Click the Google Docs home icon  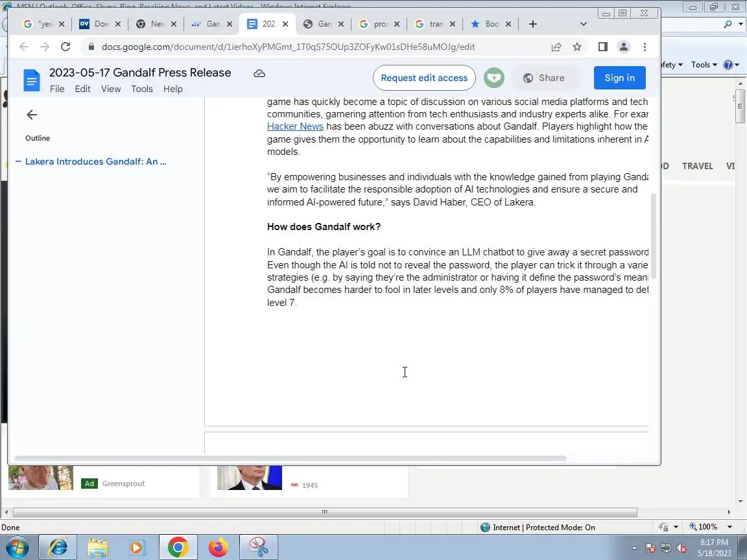[31, 80]
